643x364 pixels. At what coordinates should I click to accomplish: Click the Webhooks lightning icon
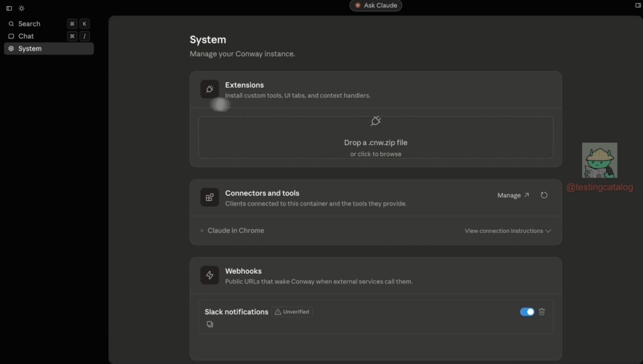[x=209, y=275]
